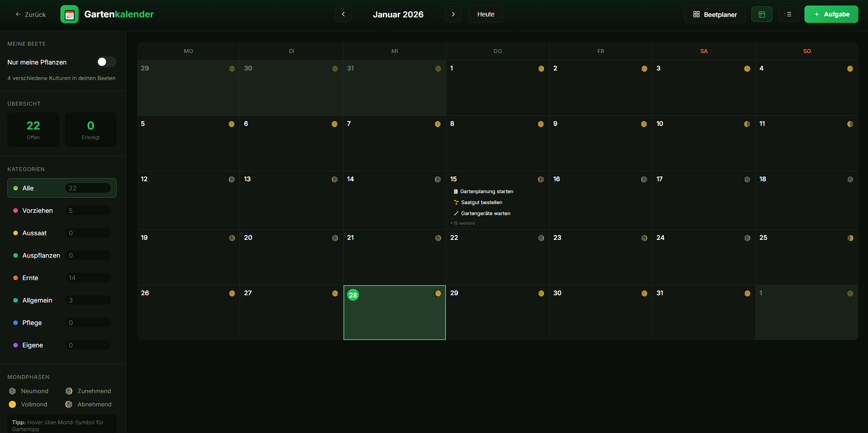The width and height of the screenshot is (868, 433).
Task: Click the purple Eigene category color dot
Action: (x=16, y=345)
